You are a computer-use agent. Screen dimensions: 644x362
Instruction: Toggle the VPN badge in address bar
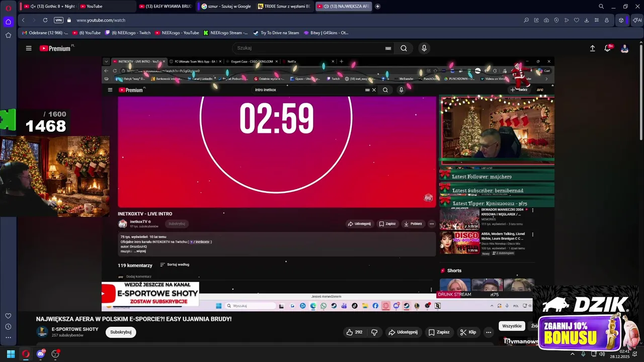click(x=59, y=20)
